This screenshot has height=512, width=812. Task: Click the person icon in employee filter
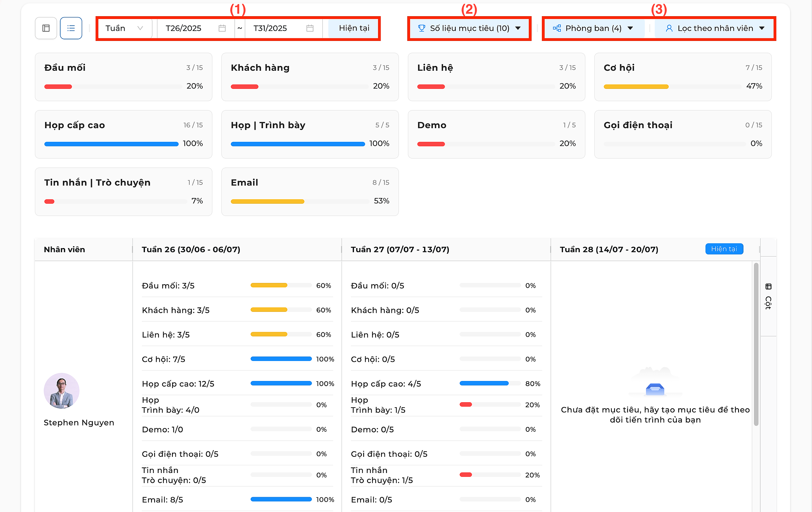point(669,28)
